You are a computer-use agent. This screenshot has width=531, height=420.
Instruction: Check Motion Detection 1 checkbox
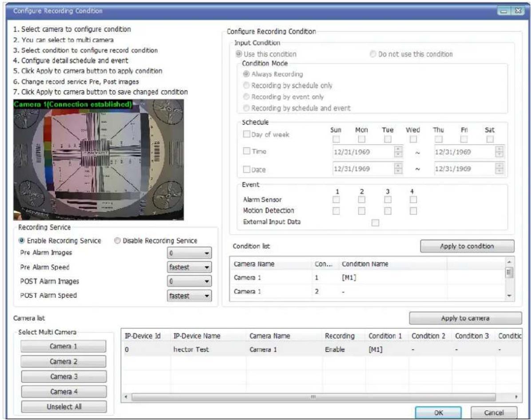pyautogui.click(x=336, y=211)
